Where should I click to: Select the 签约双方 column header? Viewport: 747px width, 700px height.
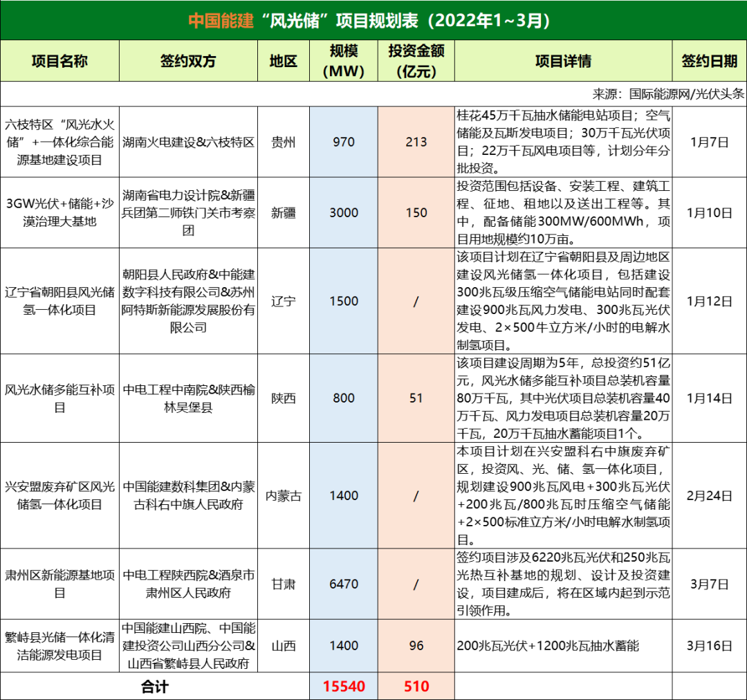click(x=187, y=61)
